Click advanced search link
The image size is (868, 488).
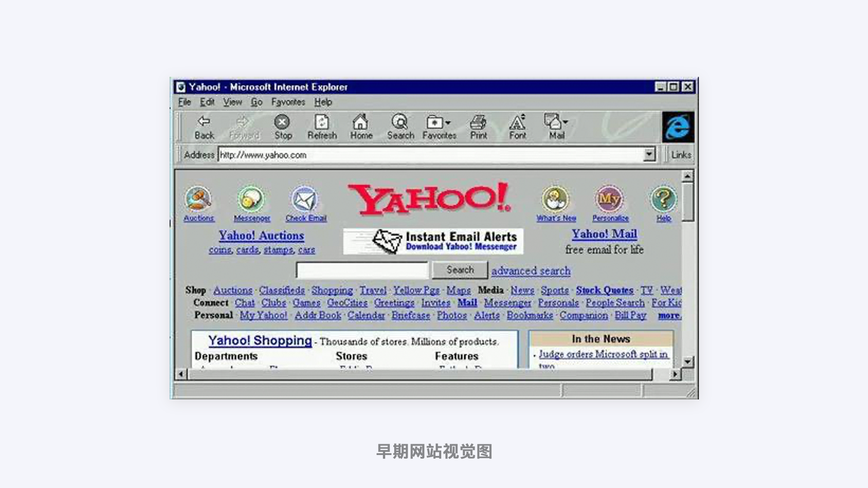[x=530, y=271]
